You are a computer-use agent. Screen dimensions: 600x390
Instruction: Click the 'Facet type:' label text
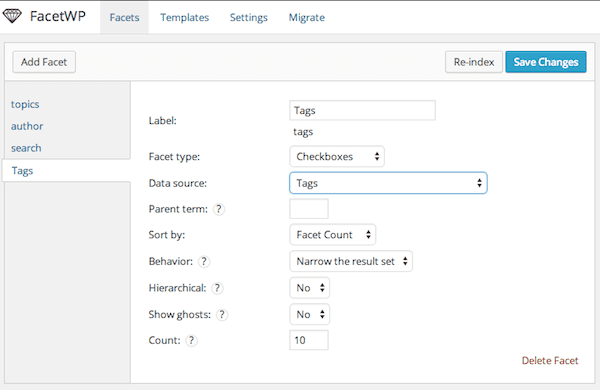point(174,157)
